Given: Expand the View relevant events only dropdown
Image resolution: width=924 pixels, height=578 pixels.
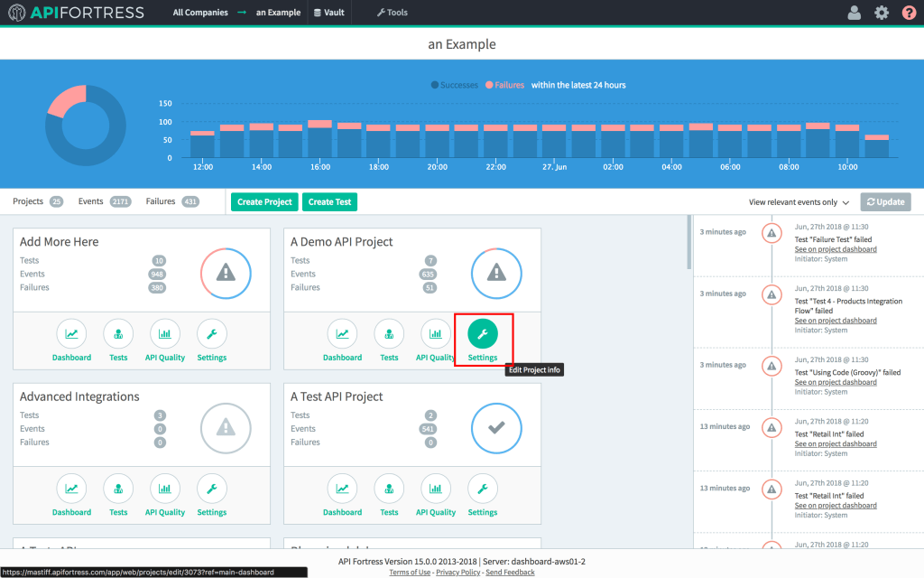Looking at the screenshot, I should (799, 202).
